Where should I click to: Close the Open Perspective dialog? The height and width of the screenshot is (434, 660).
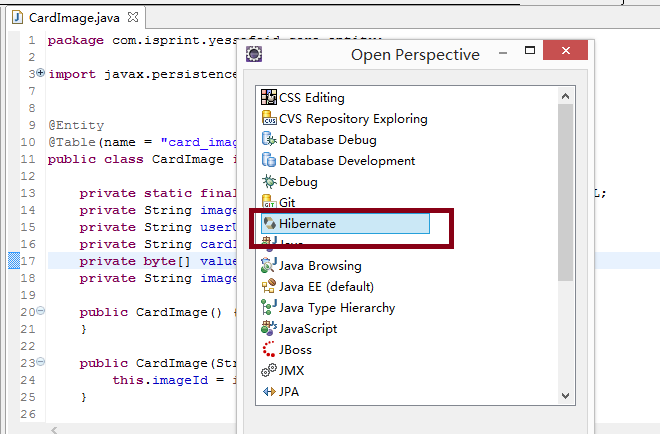tap(565, 51)
